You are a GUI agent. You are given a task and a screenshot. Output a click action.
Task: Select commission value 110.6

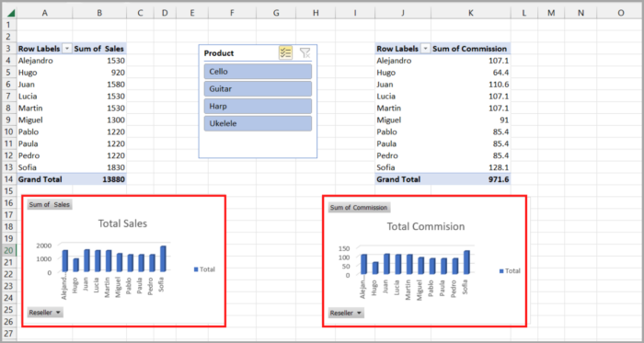[471, 84]
